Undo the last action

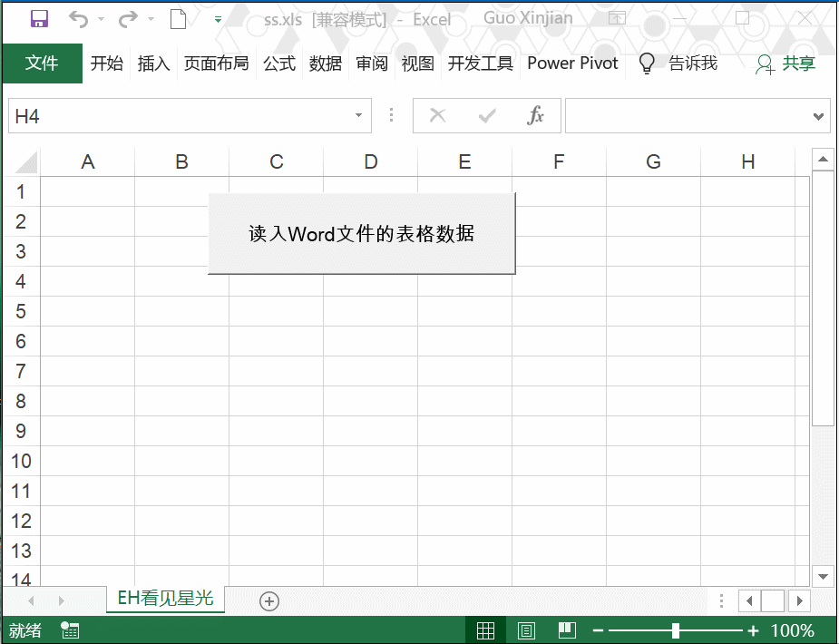click(x=77, y=18)
